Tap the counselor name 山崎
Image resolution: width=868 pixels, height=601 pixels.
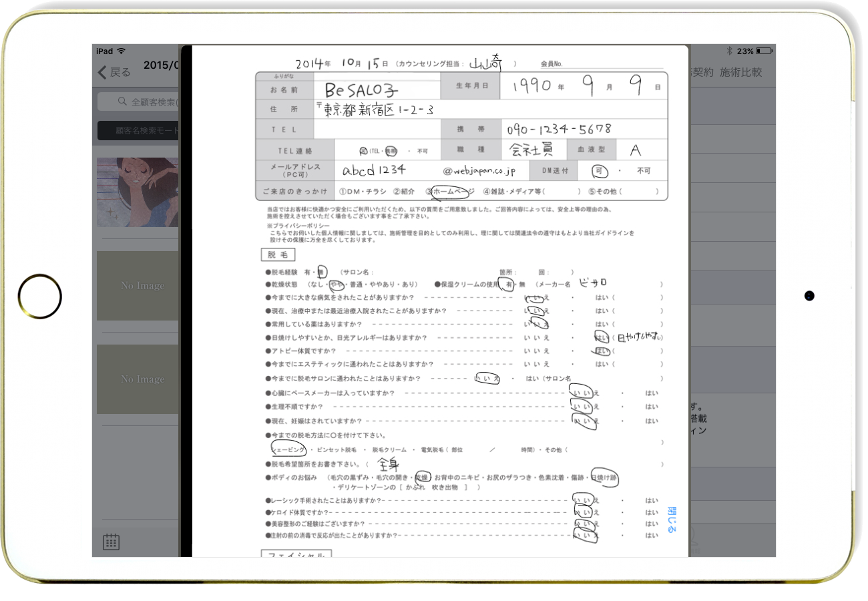click(485, 63)
